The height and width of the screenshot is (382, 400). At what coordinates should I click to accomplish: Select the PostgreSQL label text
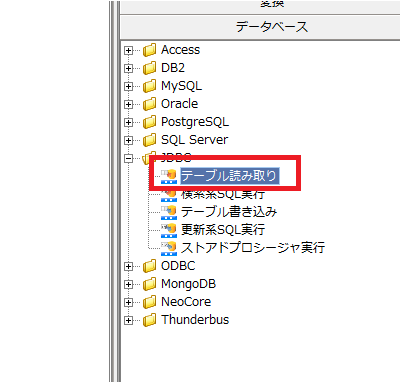coord(195,122)
